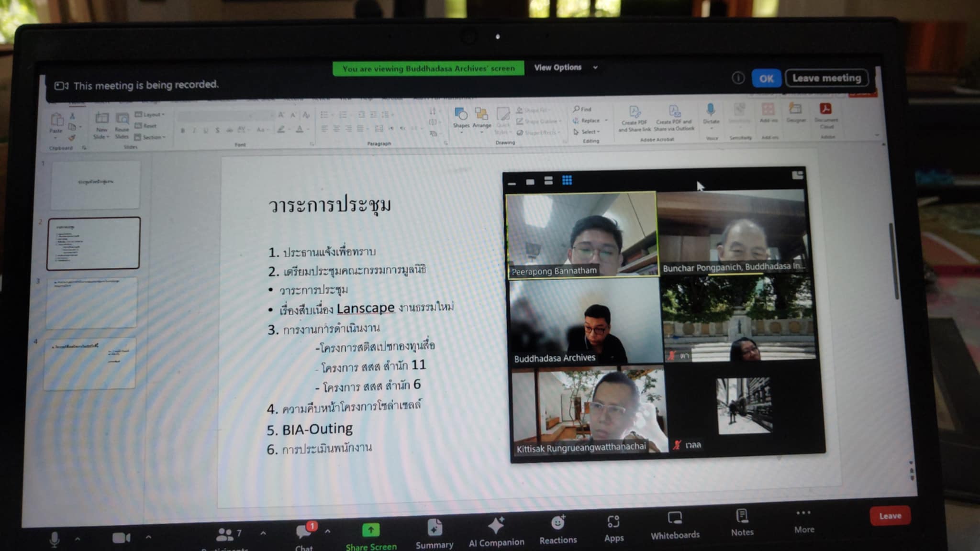The width and height of the screenshot is (980, 551).
Task: Switch to the gallery grid view icon
Action: 567,180
